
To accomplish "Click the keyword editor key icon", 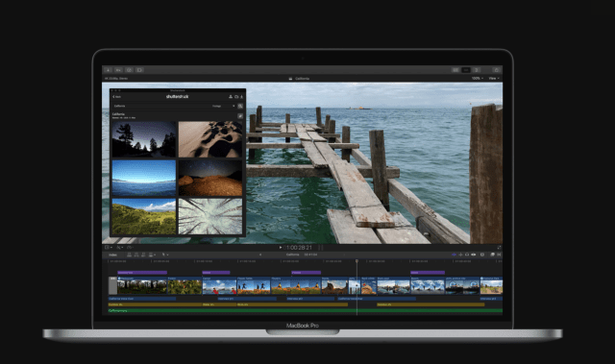I will [x=118, y=70].
